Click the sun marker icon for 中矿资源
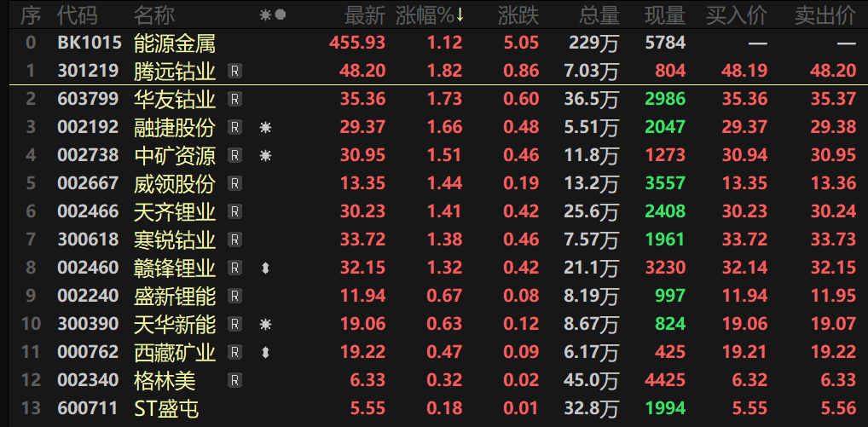868x427 pixels. point(266,156)
